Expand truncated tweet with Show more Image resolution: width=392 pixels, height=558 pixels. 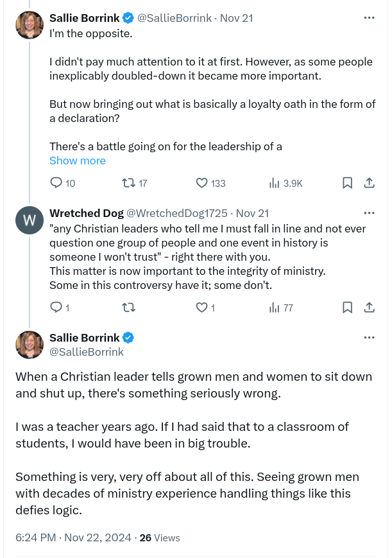tap(78, 161)
